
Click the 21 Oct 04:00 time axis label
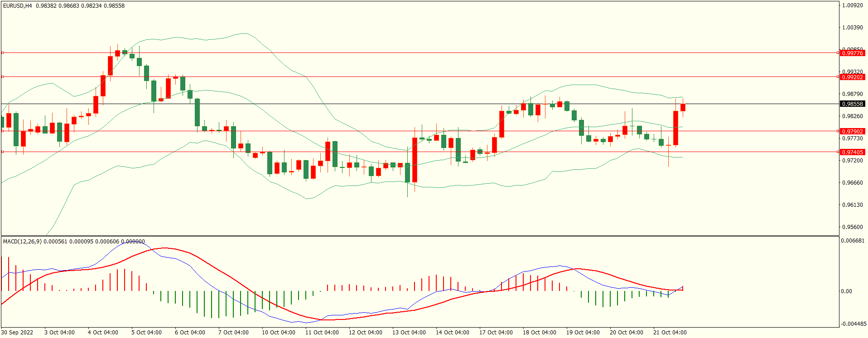pyautogui.click(x=670, y=333)
